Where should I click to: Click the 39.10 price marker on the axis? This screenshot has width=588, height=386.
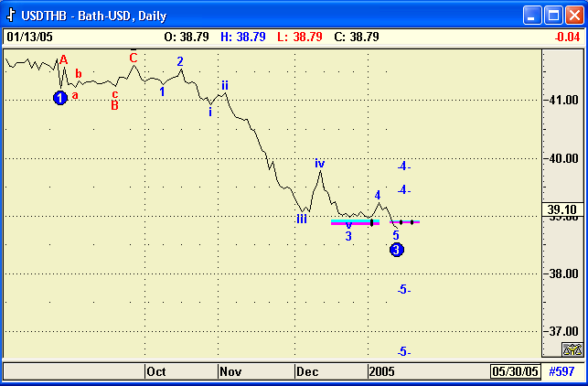[562, 209]
